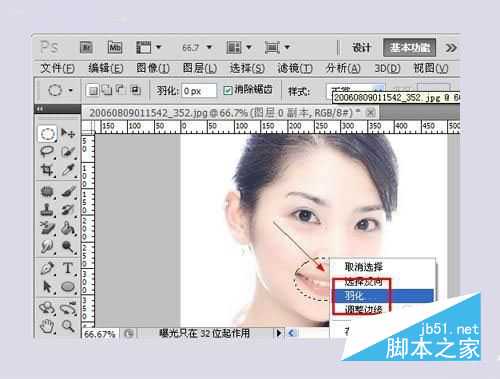Select the Paint Bucket tool

point(68,228)
